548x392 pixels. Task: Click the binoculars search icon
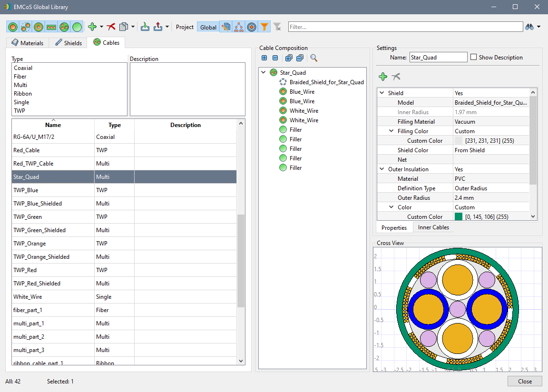coord(529,27)
